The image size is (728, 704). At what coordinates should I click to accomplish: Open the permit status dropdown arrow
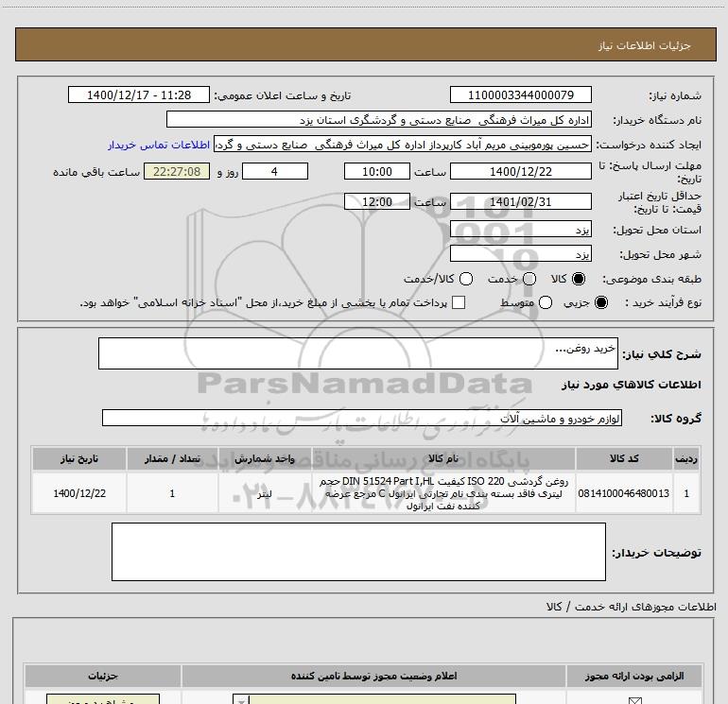[x=241, y=700]
